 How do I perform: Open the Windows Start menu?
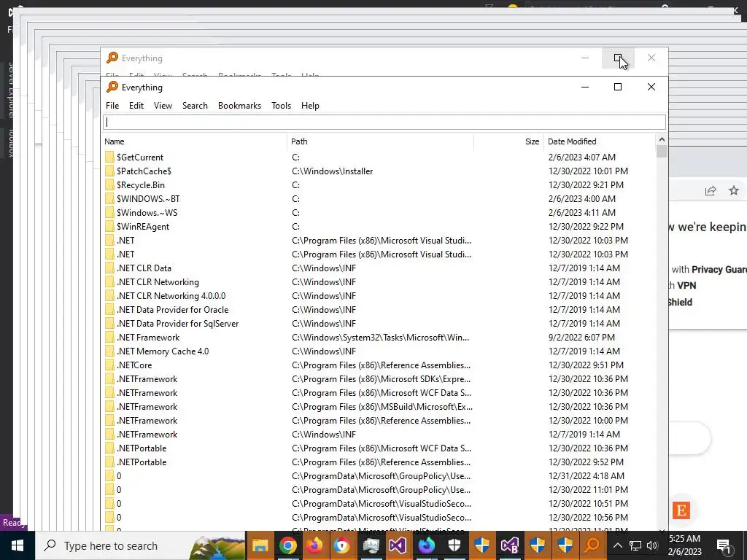[x=18, y=545]
